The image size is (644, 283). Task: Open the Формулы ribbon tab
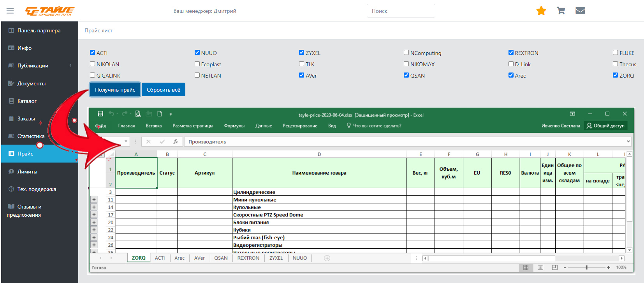point(234,126)
